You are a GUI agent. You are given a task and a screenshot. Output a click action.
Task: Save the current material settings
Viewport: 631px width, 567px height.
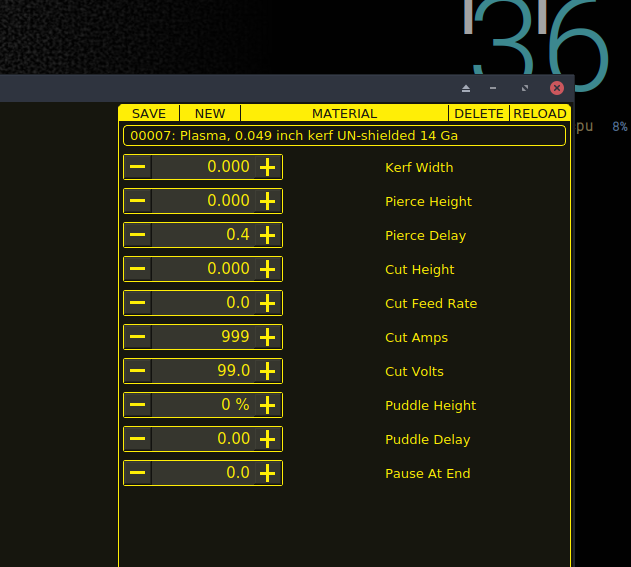[x=149, y=113]
